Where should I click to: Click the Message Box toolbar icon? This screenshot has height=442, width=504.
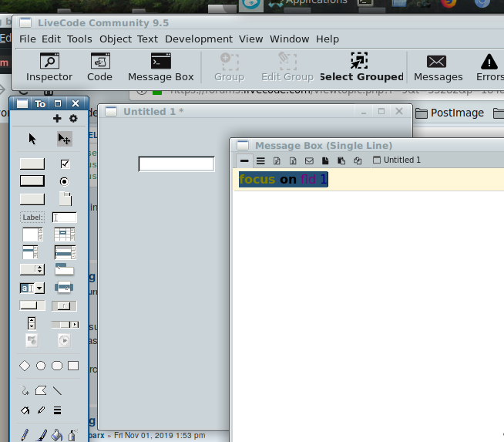pyautogui.click(x=160, y=67)
